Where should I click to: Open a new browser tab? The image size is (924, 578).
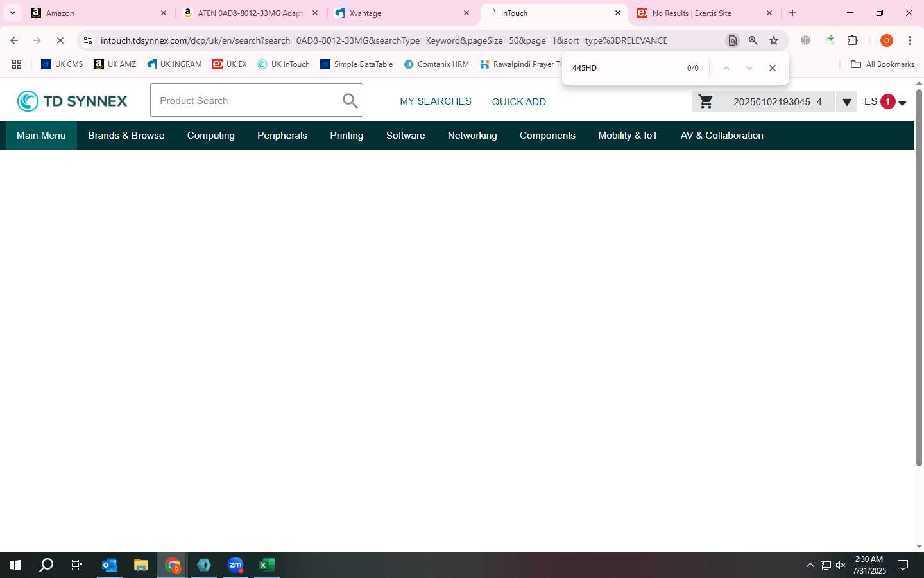792,13
